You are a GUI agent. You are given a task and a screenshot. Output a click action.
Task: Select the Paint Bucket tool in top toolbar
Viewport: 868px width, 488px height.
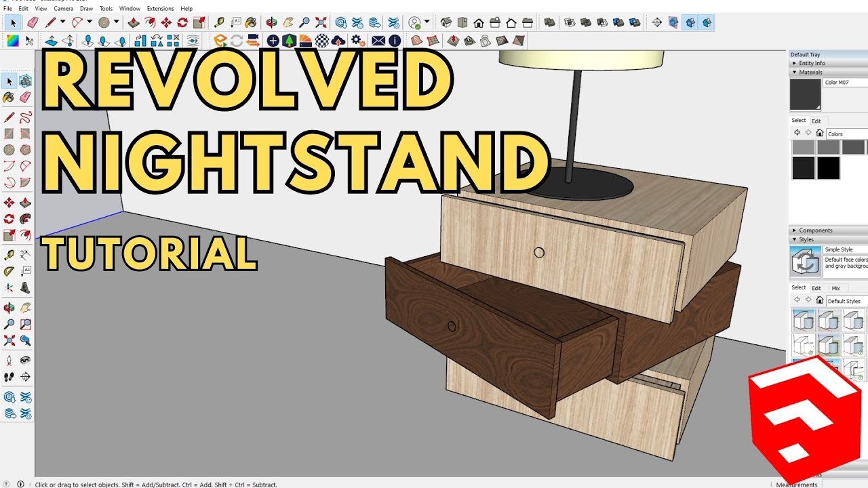252,22
